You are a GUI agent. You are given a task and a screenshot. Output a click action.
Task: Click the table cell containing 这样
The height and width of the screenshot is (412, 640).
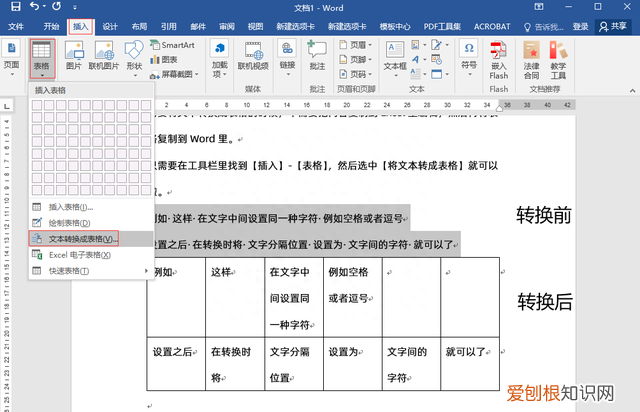click(235, 297)
